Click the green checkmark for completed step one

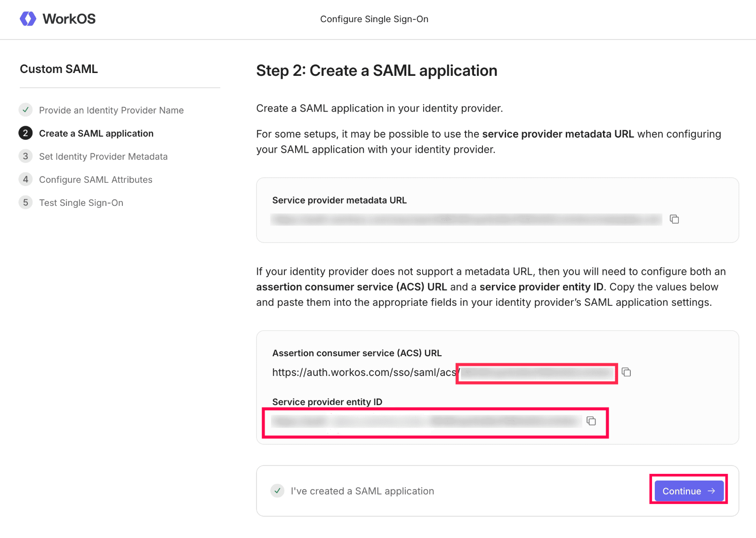tap(25, 110)
